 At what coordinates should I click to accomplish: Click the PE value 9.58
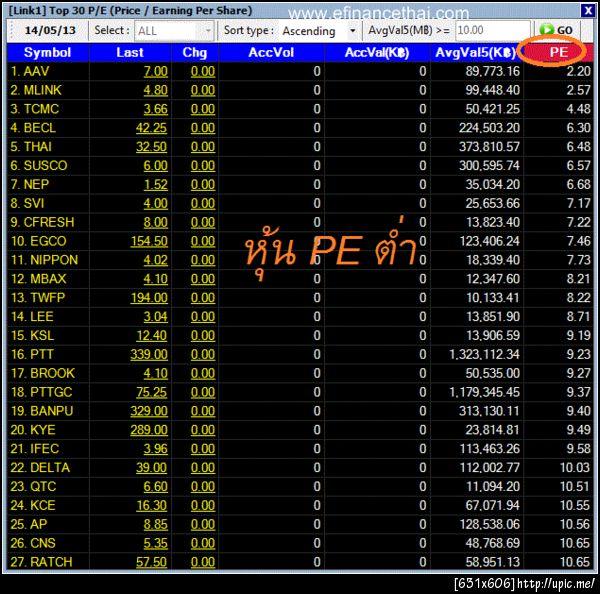pyautogui.click(x=579, y=449)
